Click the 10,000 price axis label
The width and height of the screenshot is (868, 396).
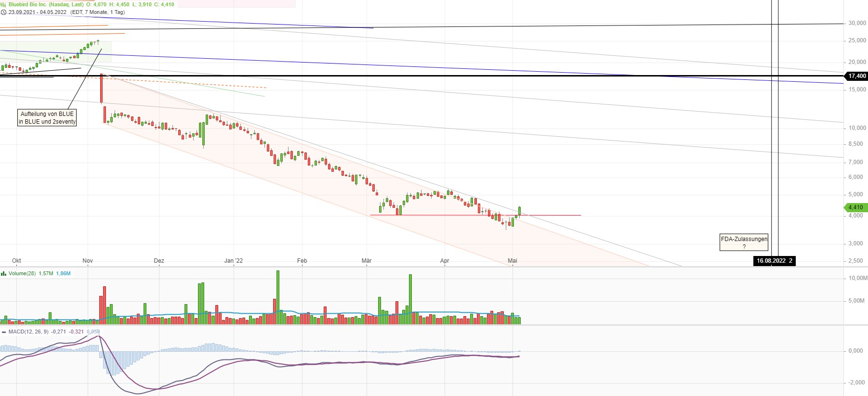pos(857,128)
